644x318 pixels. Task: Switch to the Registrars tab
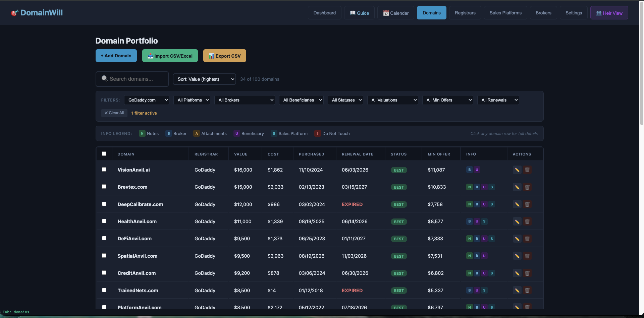pyautogui.click(x=465, y=13)
